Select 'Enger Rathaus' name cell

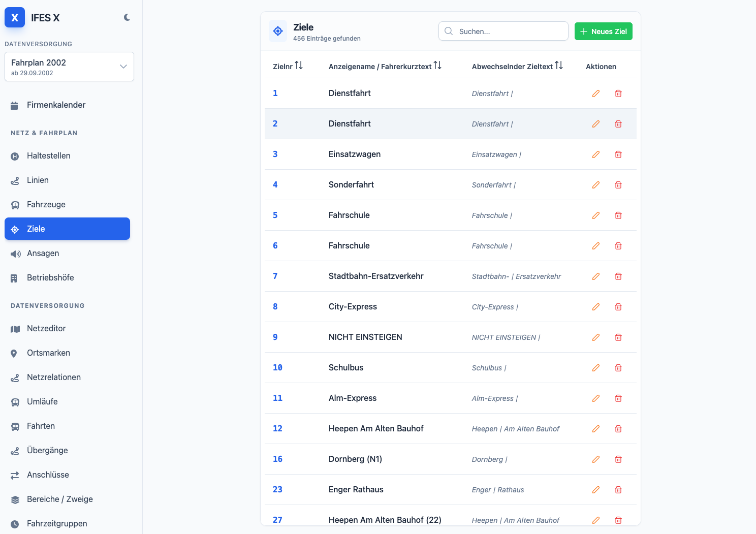(x=356, y=489)
